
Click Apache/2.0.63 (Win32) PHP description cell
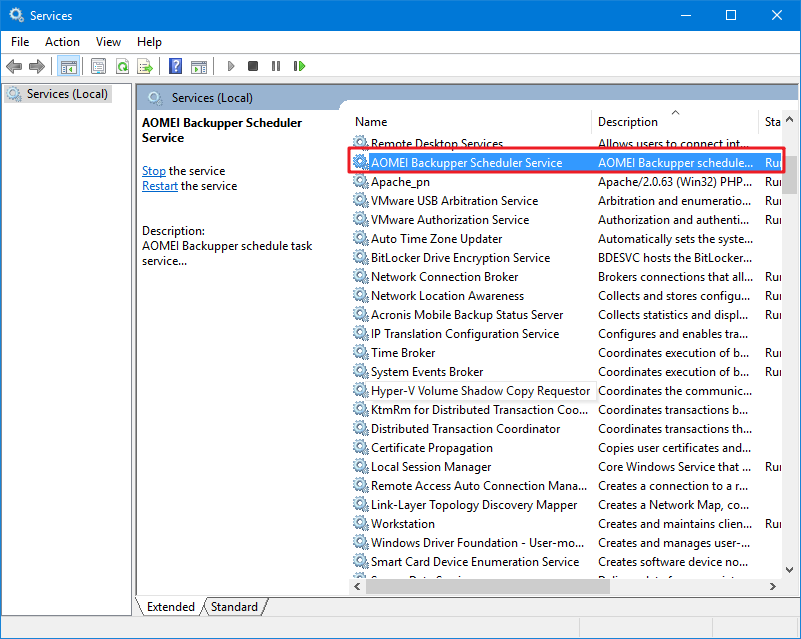[675, 181]
